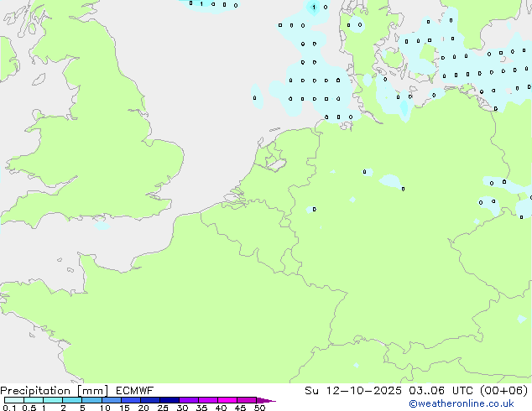The width and height of the screenshot is (532, 411).
Task: Click the "30" legend scale label
Action: click(x=182, y=408)
